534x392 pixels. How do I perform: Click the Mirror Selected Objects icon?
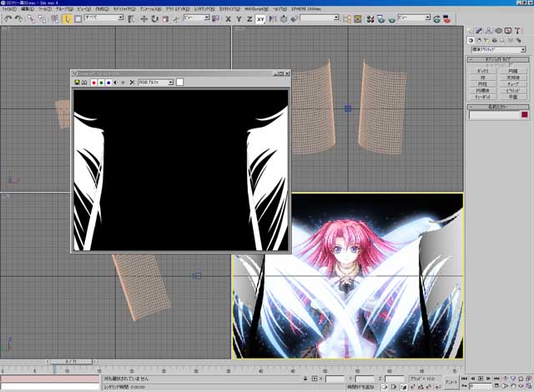tap(273, 19)
